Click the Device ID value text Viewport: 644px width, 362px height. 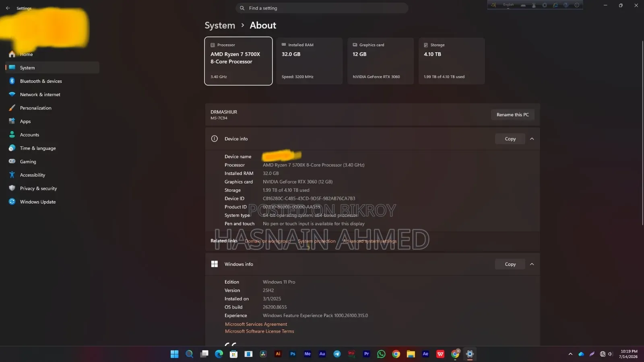(309, 199)
